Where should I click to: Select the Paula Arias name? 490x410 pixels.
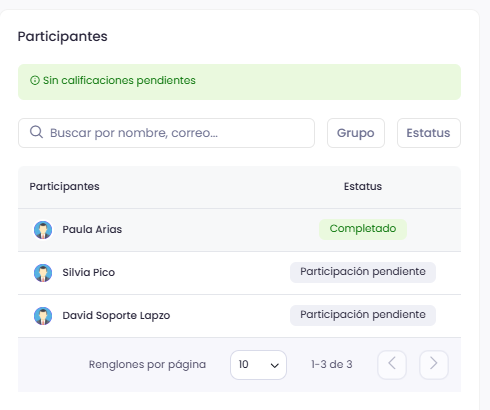92,229
